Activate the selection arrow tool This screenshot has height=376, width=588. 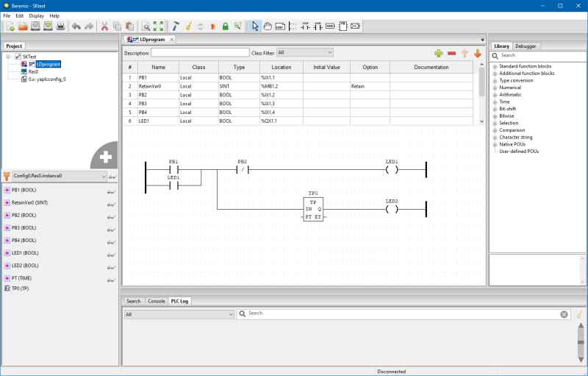255,26
